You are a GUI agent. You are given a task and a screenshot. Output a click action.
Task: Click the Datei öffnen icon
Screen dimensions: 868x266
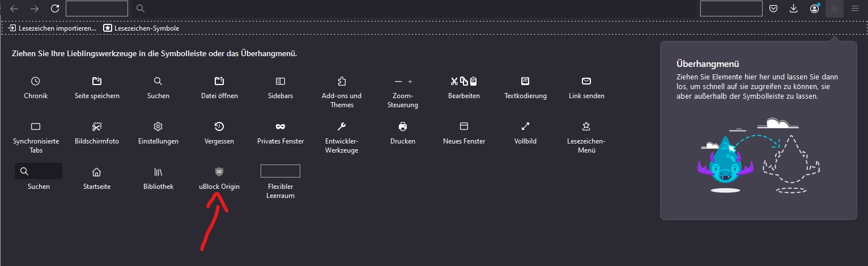[x=219, y=81]
